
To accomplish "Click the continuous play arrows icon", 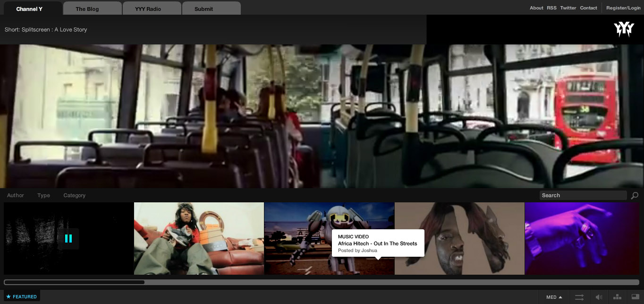I will 579,297.
